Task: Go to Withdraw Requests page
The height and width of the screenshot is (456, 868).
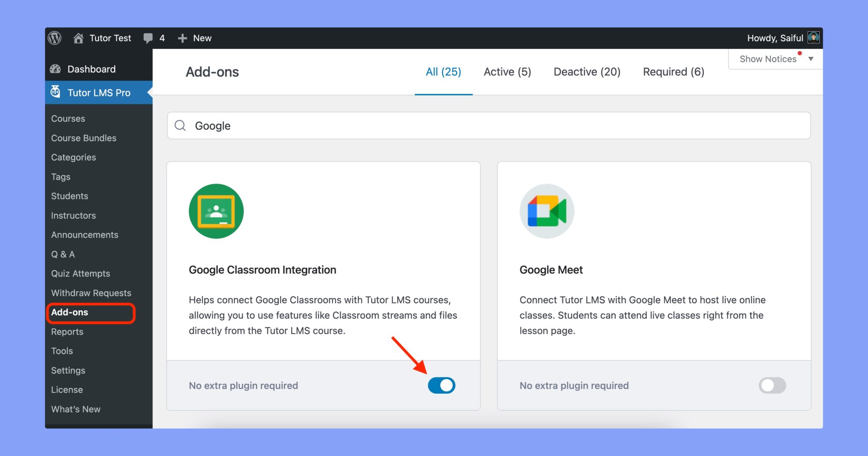Action: tap(91, 293)
